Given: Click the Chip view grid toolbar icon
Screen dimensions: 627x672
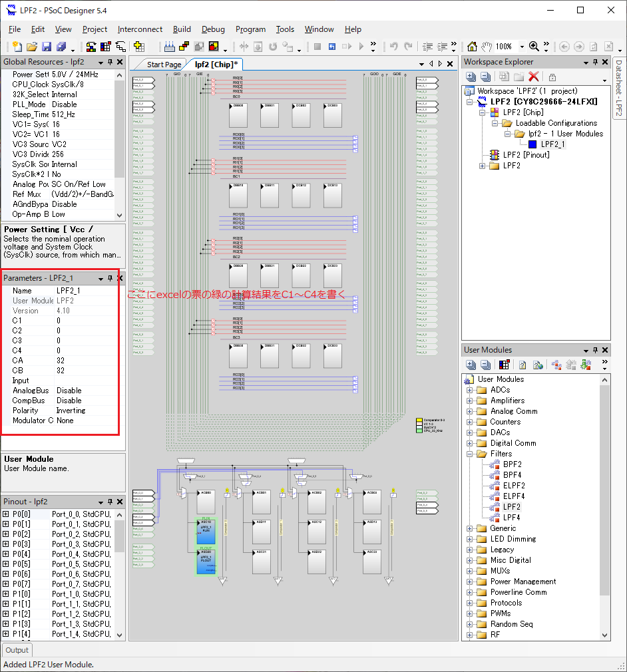Looking at the screenshot, I should point(106,47).
